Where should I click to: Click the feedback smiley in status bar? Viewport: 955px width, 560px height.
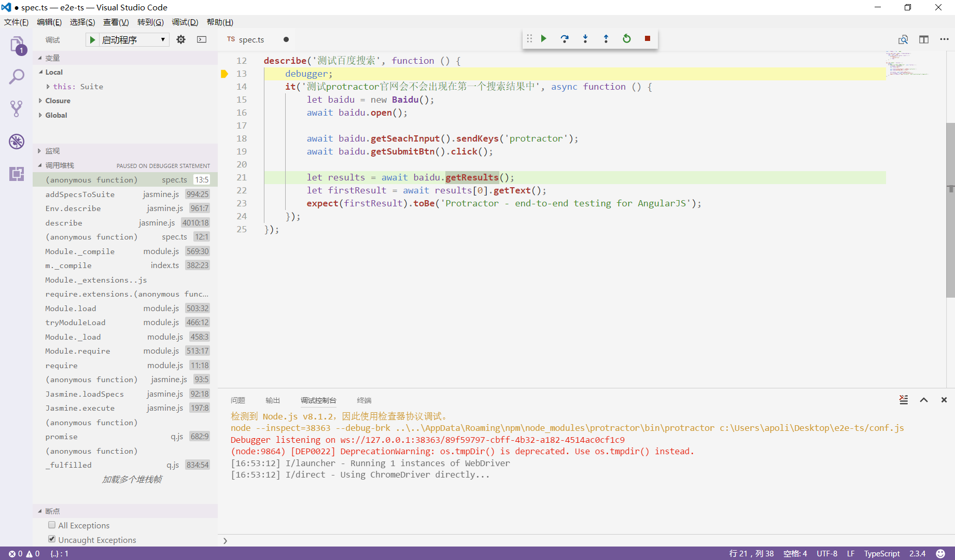940,553
